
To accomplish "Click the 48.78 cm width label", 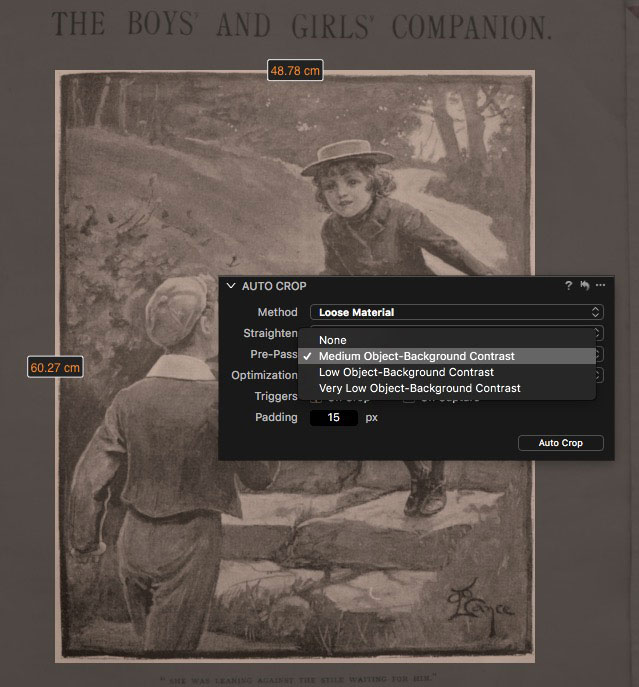I will click(x=295, y=71).
